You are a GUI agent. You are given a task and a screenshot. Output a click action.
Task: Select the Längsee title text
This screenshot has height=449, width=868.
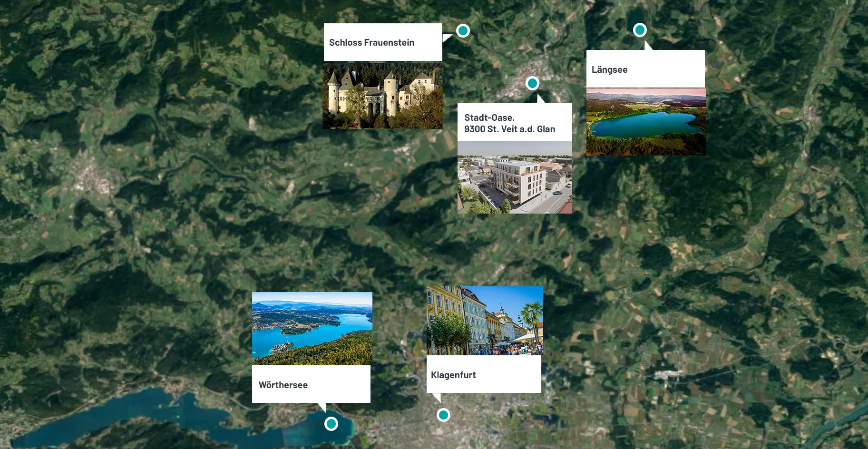coord(609,69)
